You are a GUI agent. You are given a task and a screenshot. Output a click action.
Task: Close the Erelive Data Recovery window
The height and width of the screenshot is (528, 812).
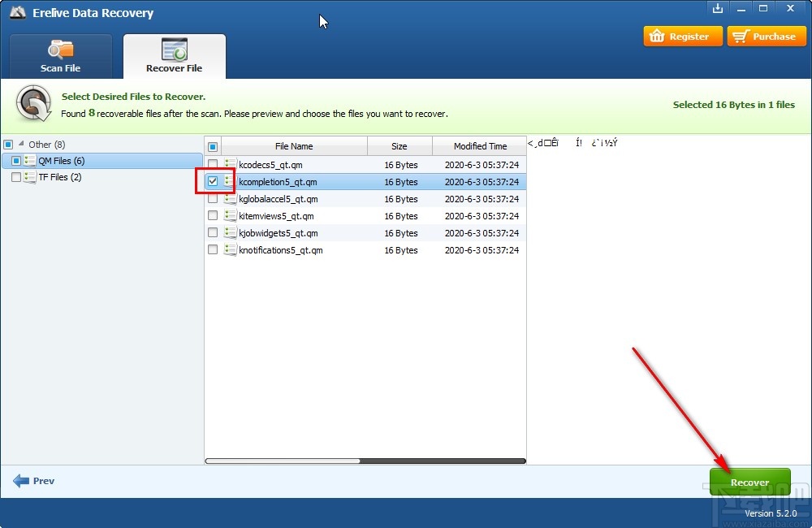[790, 8]
